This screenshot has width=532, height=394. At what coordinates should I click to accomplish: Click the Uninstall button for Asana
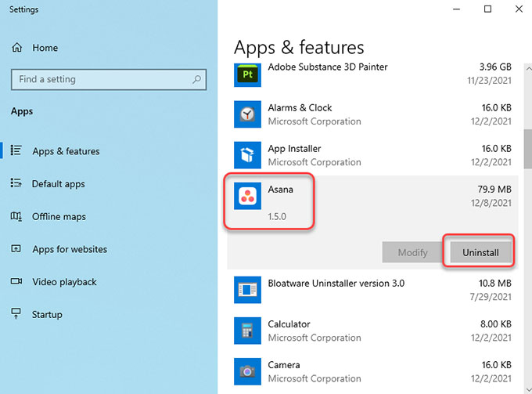(x=481, y=252)
